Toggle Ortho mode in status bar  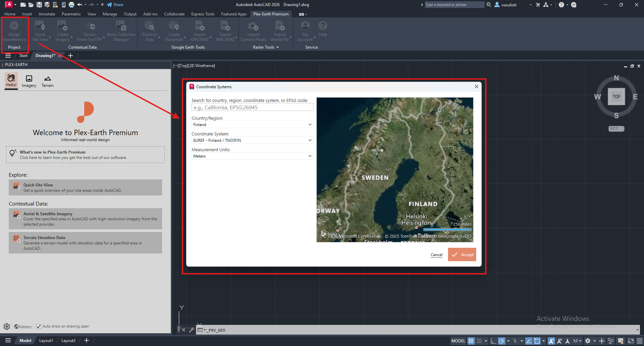493,341
